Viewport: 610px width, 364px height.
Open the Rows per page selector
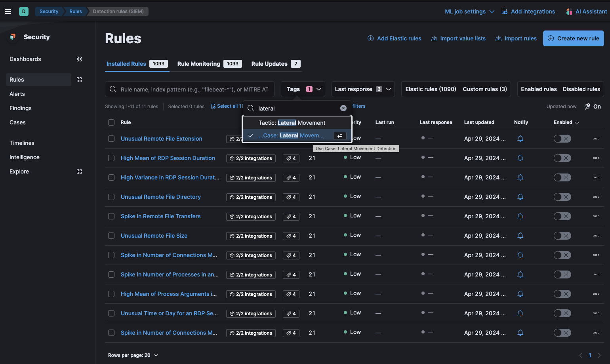coord(133,355)
